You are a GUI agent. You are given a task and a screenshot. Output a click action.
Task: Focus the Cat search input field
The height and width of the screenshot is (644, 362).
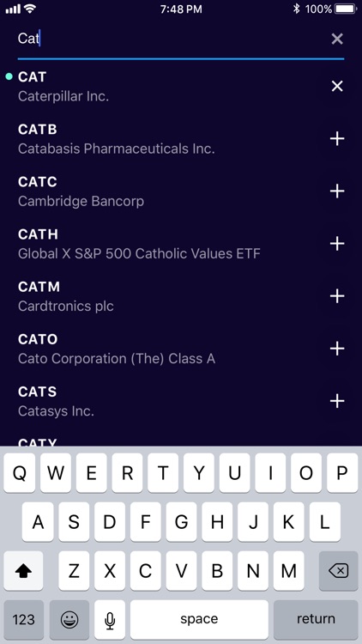171,39
